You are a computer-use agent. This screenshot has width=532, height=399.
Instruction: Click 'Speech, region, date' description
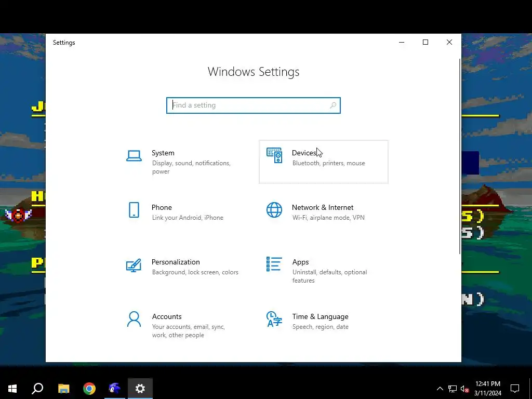pos(320,327)
